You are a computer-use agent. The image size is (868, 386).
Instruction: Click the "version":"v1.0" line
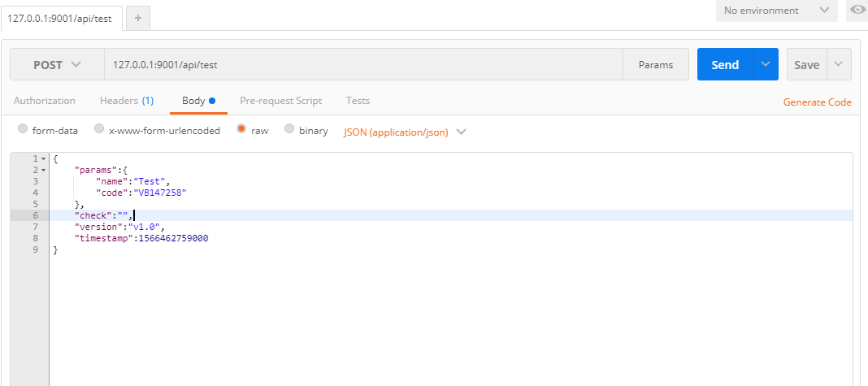pos(120,227)
